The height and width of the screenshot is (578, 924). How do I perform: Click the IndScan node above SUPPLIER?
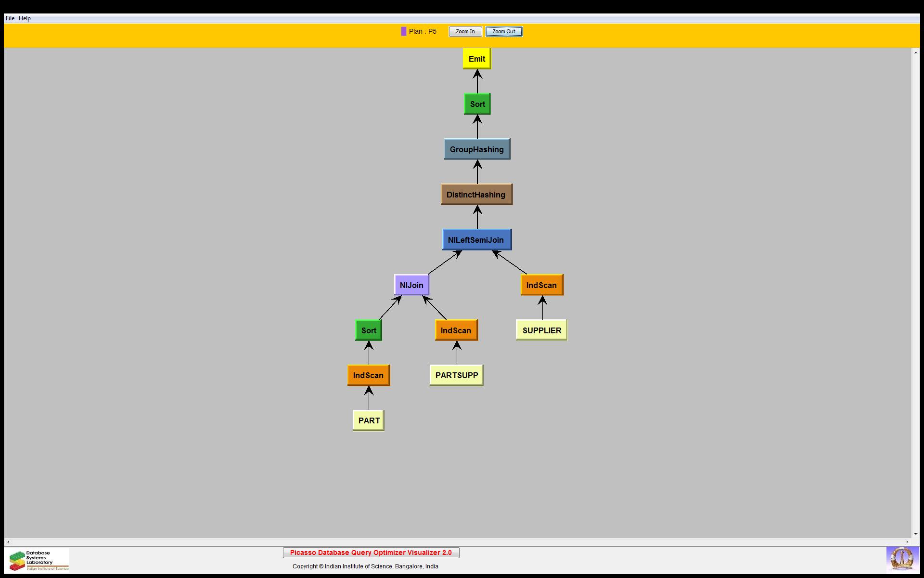click(541, 285)
